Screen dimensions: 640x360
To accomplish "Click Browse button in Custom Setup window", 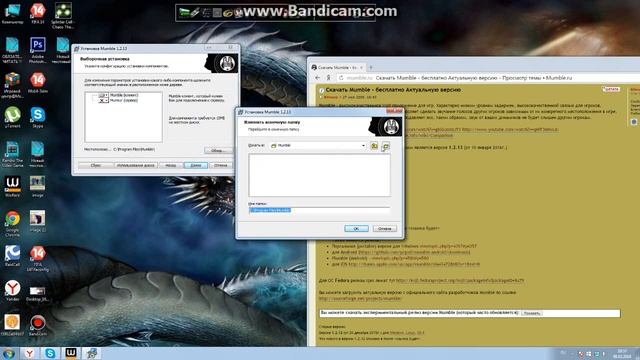I will click(218, 151).
